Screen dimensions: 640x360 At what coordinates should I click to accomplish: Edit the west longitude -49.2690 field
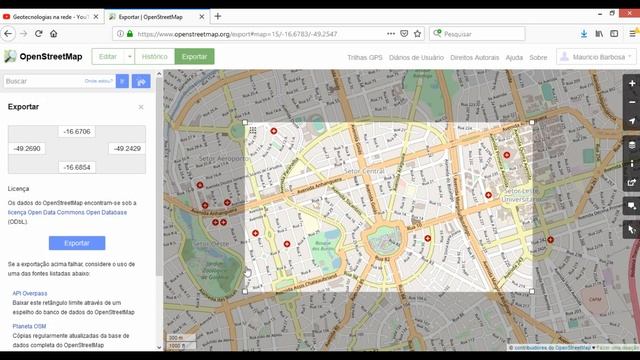point(27,149)
